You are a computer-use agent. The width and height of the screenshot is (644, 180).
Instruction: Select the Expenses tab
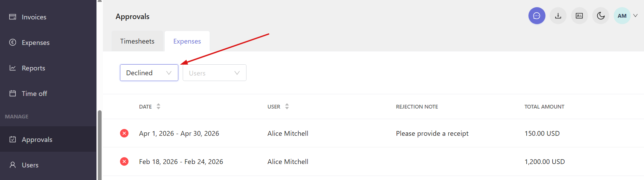point(187,41)
